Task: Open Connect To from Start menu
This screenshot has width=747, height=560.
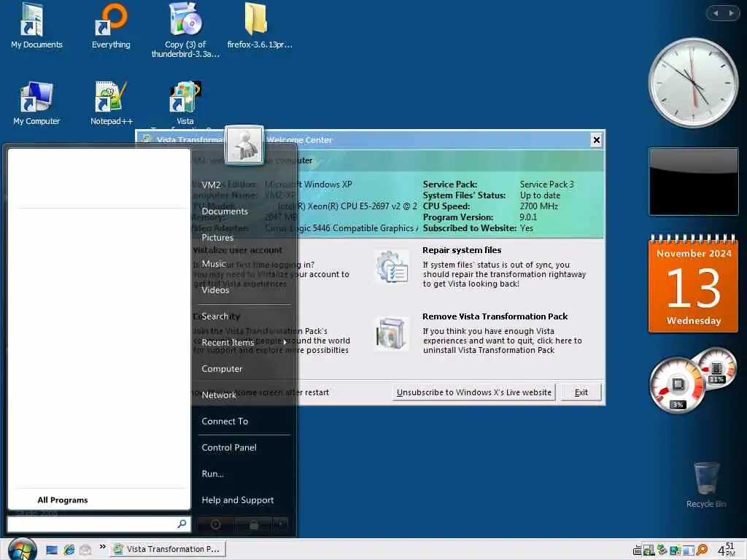Action: click(225, 421)
